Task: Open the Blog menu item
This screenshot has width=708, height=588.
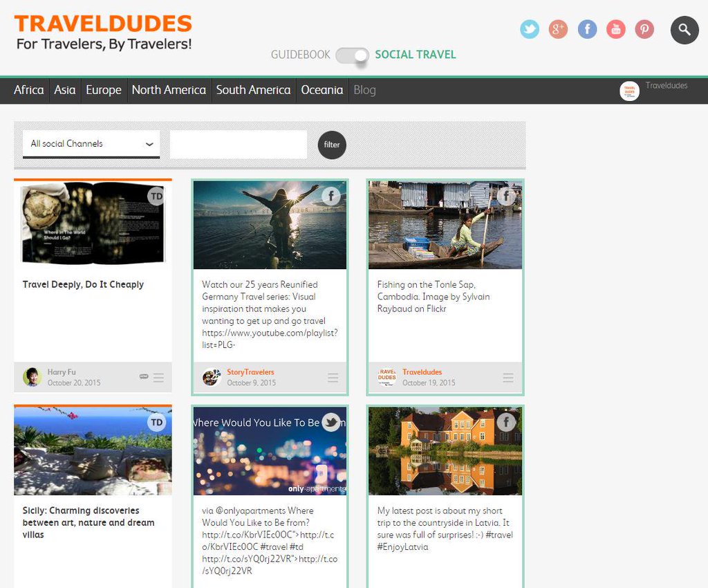Action: click(365, 90)
